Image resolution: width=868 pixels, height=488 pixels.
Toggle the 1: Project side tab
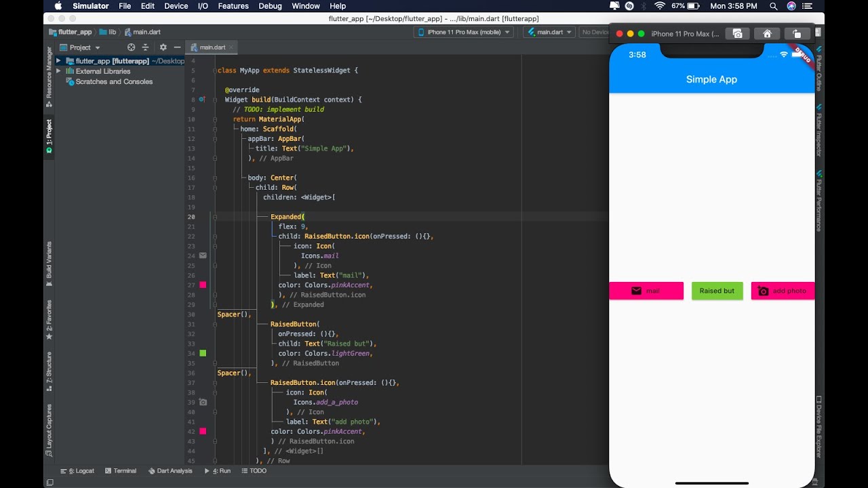pyautogui.click(x=49, y=136)
